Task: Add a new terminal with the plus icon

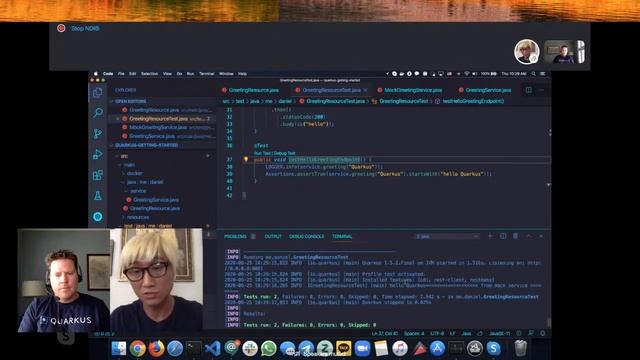Action: (490, 236)
